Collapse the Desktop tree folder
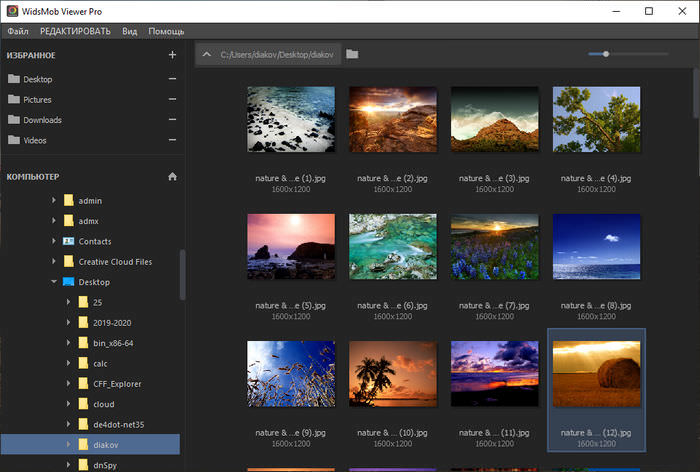The image size is (700, 472). 54,282
